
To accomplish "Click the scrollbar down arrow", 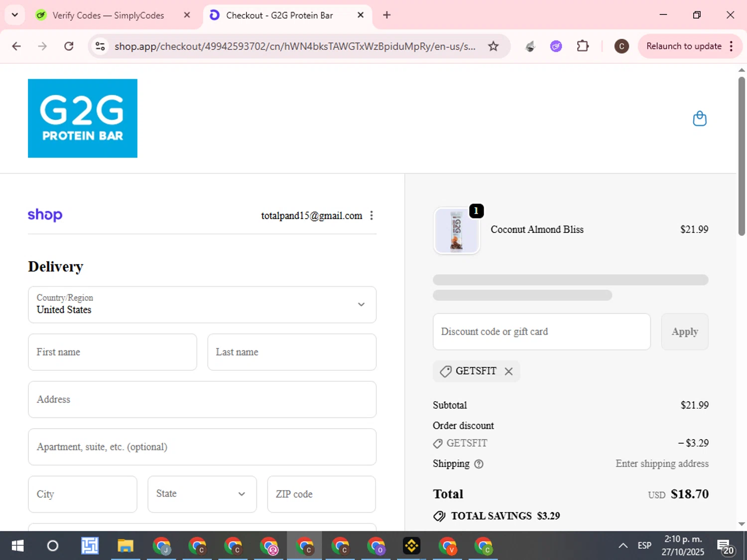I will 742,524.
